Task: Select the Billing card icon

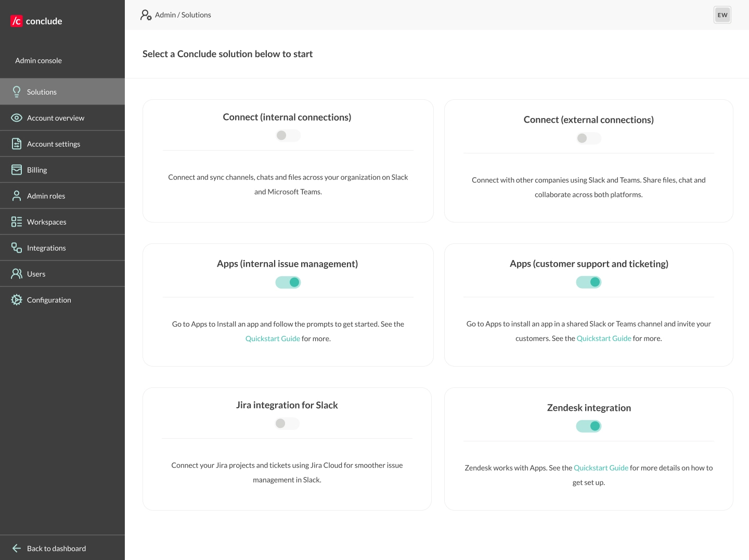Action: pos(17,170)
